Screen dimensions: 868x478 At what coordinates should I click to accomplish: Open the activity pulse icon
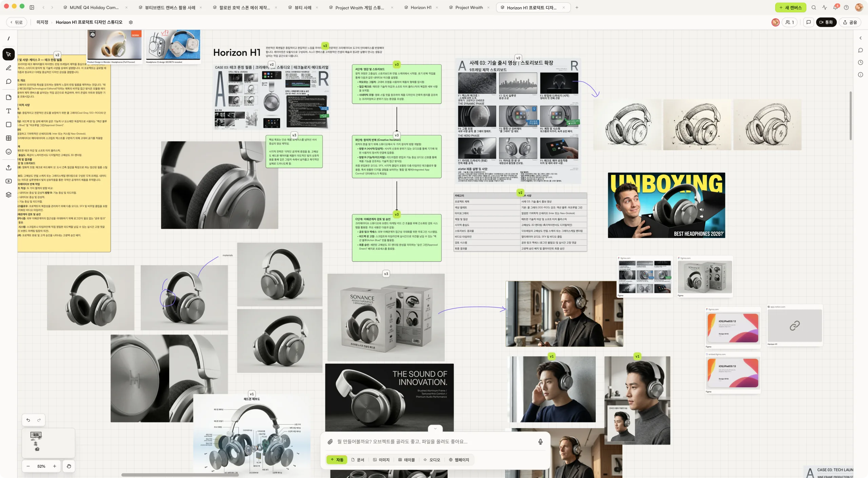click(825, 7)
